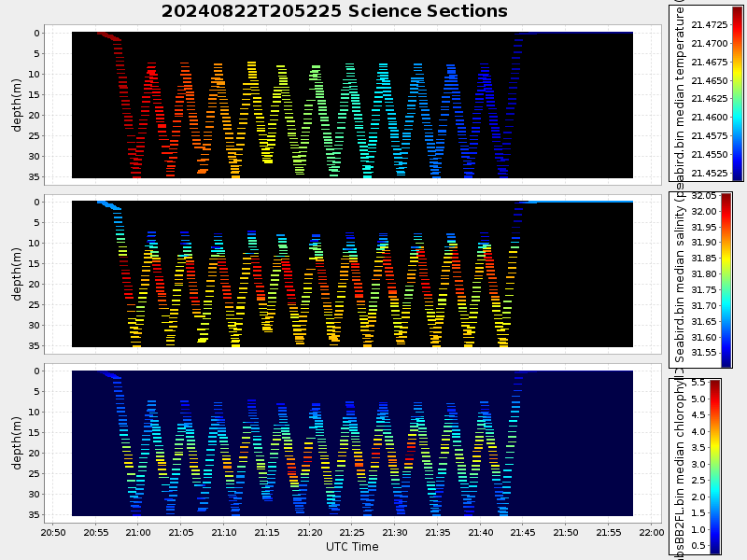Click the 1.5 chlorophyll colorbar value
The height and width of the screenshot is (560, 747).
coord(698,512)
